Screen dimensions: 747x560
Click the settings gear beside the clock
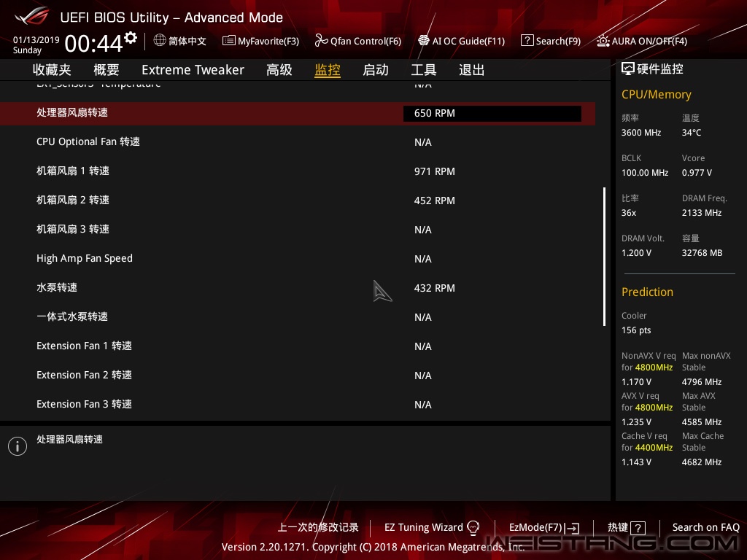tap(131, 38)
